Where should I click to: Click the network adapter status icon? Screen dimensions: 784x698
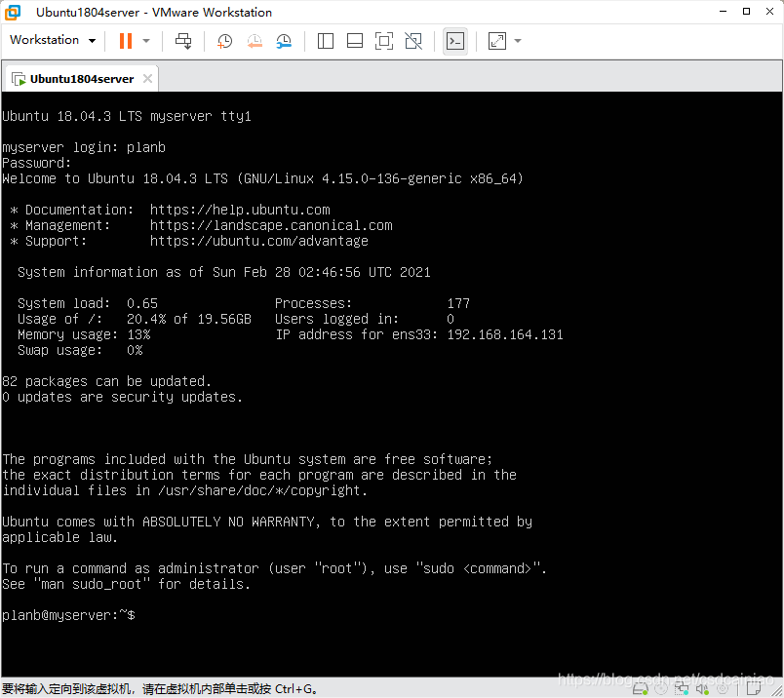click(x=682, y=689)
